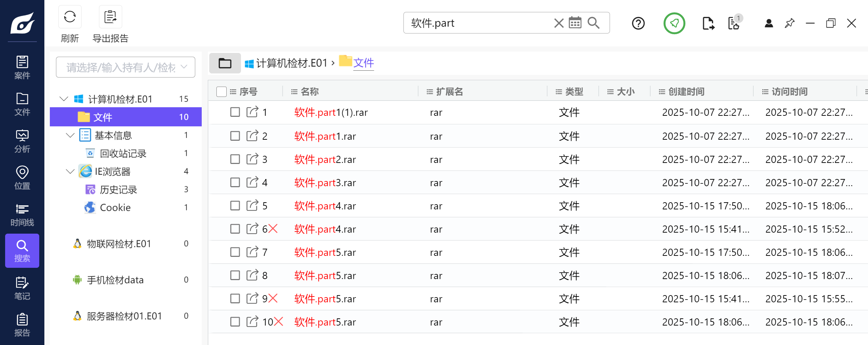
Task: Select 回收站记录 in the tree
Action: [123, 153]
